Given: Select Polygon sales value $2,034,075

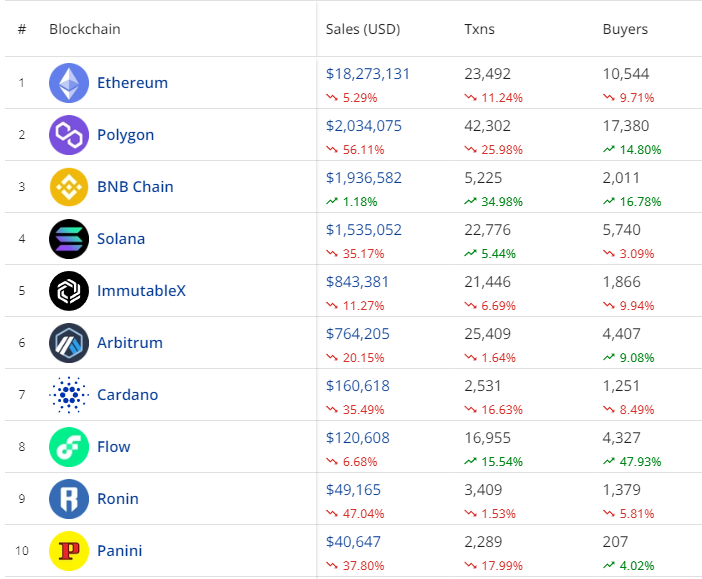Looking at the screenshot, I should coord(364,125).
